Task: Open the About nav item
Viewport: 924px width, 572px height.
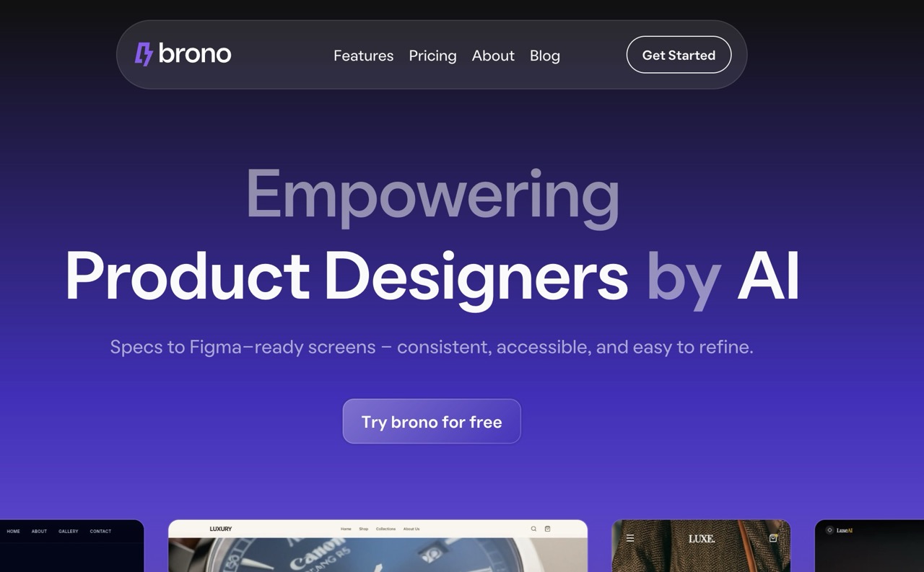Action: (493, 56)
